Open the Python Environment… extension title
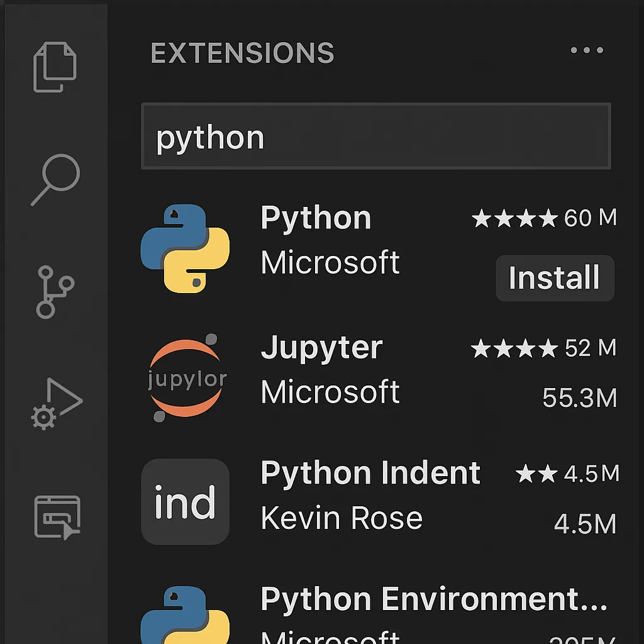644x644 pixels. 434,599
